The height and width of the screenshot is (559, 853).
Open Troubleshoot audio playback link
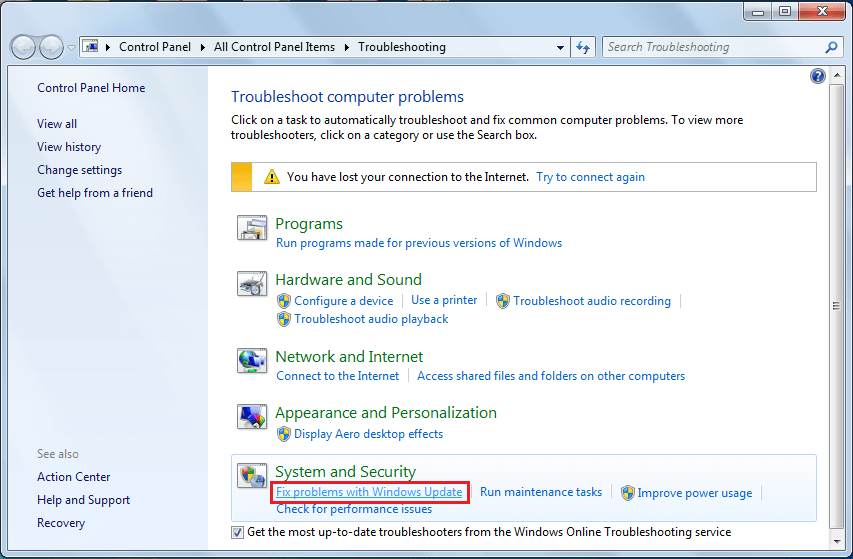click(x=371, y=319)
